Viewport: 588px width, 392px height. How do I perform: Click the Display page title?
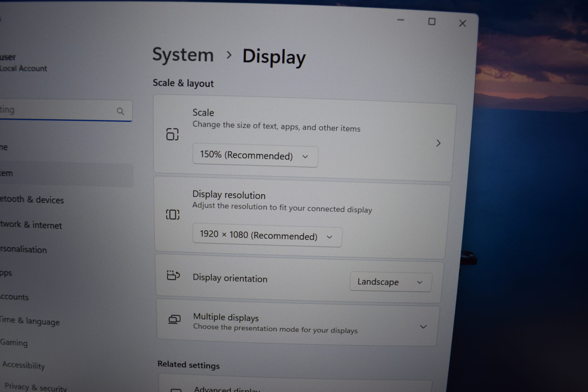274,57
